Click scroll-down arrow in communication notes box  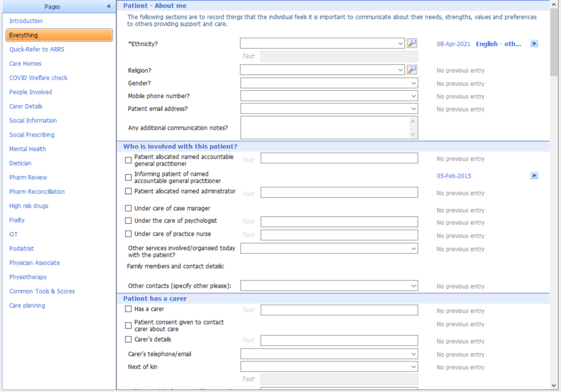pyautogui.click(x=413, y=135)
